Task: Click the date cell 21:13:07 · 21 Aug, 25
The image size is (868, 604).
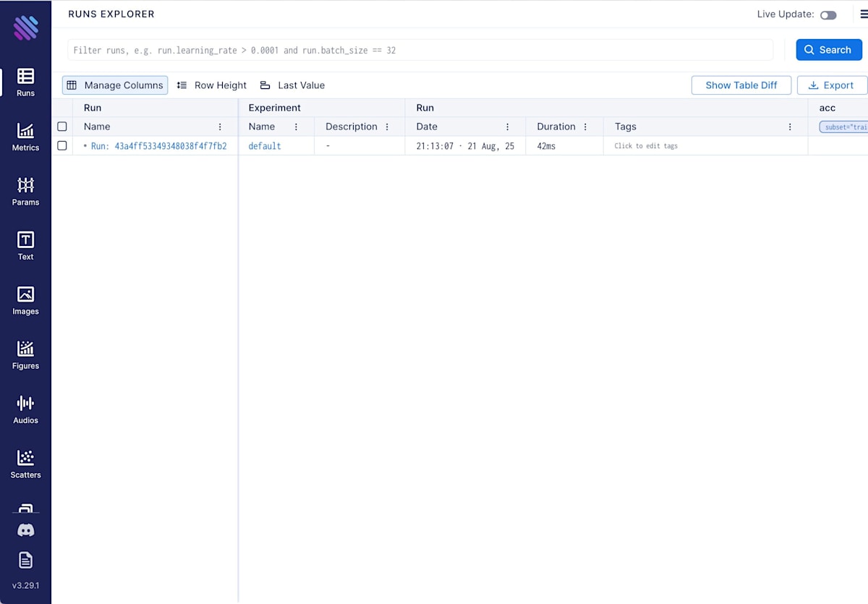Action: (465, 146)
